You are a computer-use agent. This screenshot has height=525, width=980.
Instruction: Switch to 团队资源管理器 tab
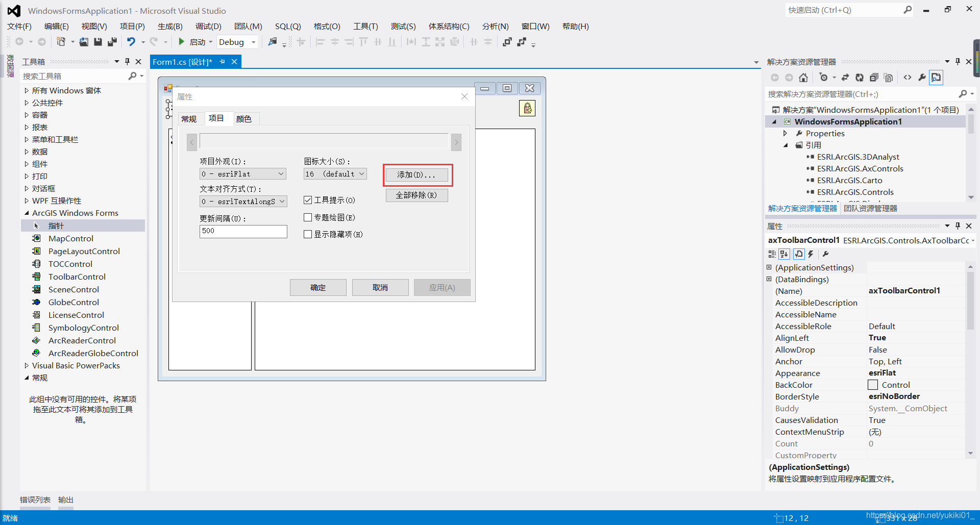[x=870, y=208]
